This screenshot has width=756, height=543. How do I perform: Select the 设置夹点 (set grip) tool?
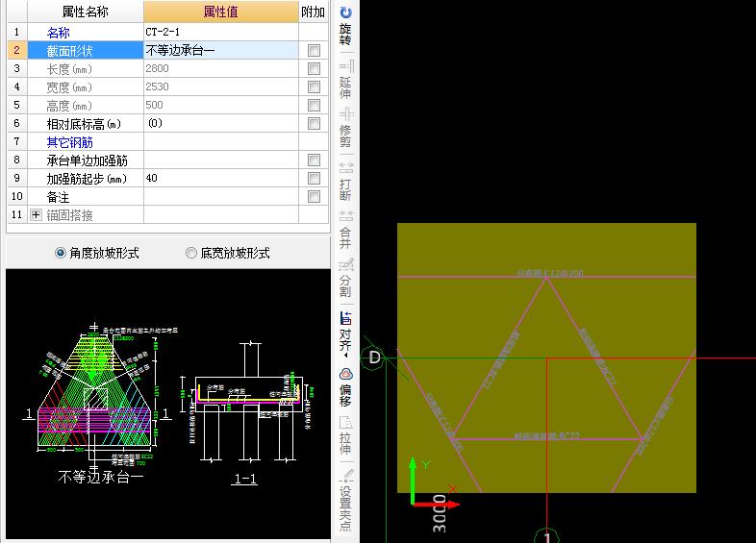[345, 500]
